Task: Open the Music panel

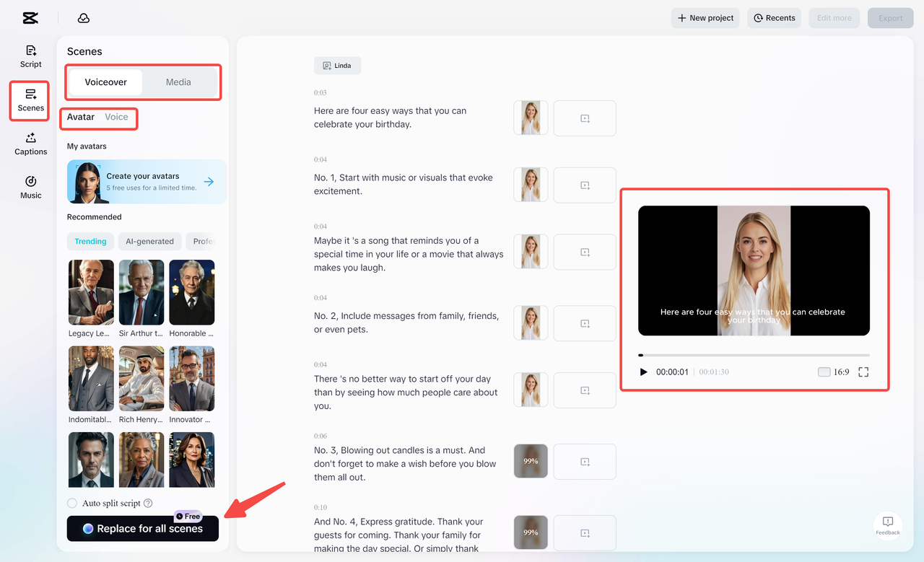Action: (x=30, y=188)
